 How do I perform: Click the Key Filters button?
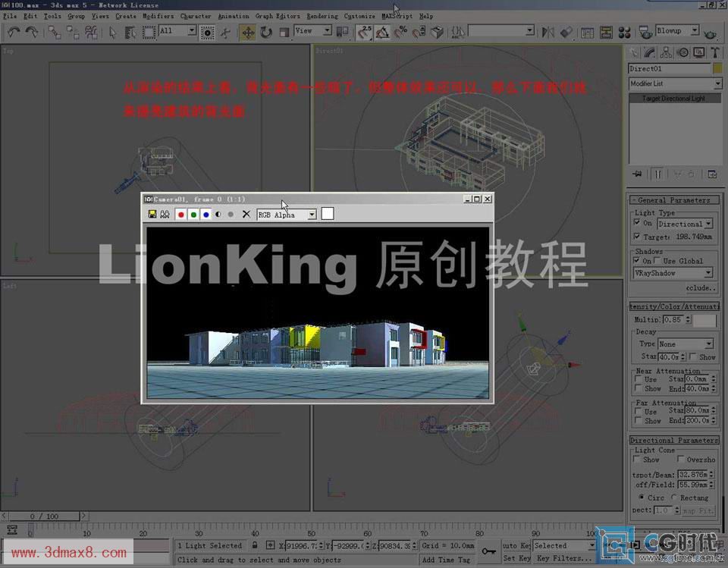(563, 558)
